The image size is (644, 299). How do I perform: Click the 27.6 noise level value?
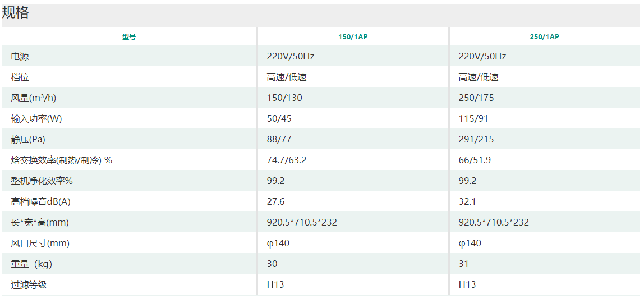(275, 202)
